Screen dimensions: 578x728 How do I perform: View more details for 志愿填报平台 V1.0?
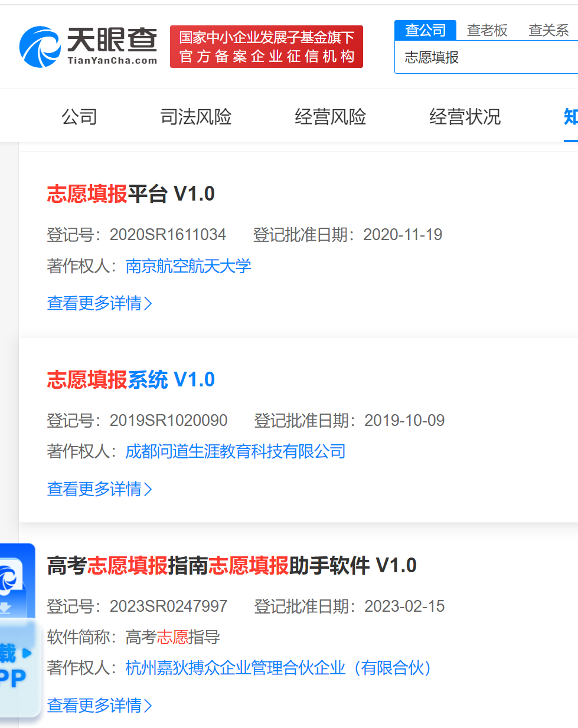click(x=99, y=303)
